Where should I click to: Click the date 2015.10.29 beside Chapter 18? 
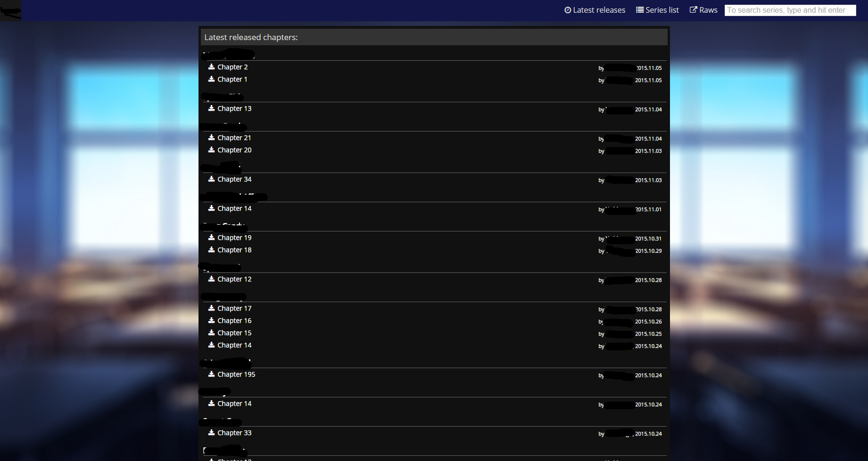pos(648,251)
